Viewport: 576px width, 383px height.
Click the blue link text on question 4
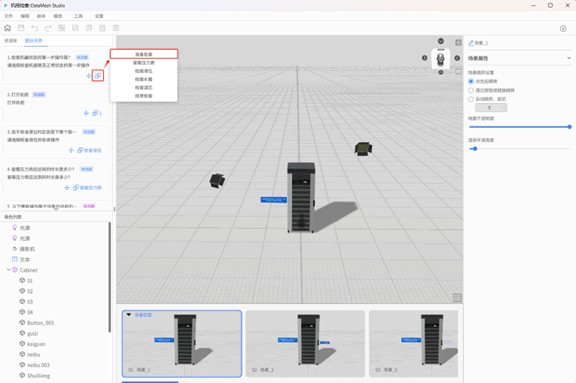[90, 188]
